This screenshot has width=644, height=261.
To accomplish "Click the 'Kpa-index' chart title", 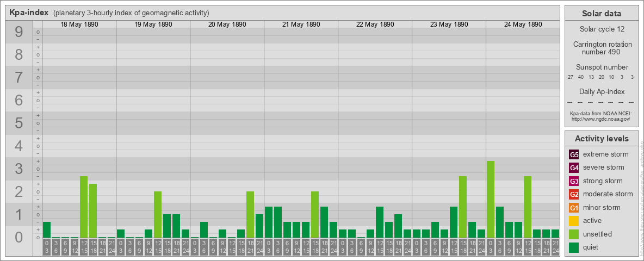I will pos(29,13).
